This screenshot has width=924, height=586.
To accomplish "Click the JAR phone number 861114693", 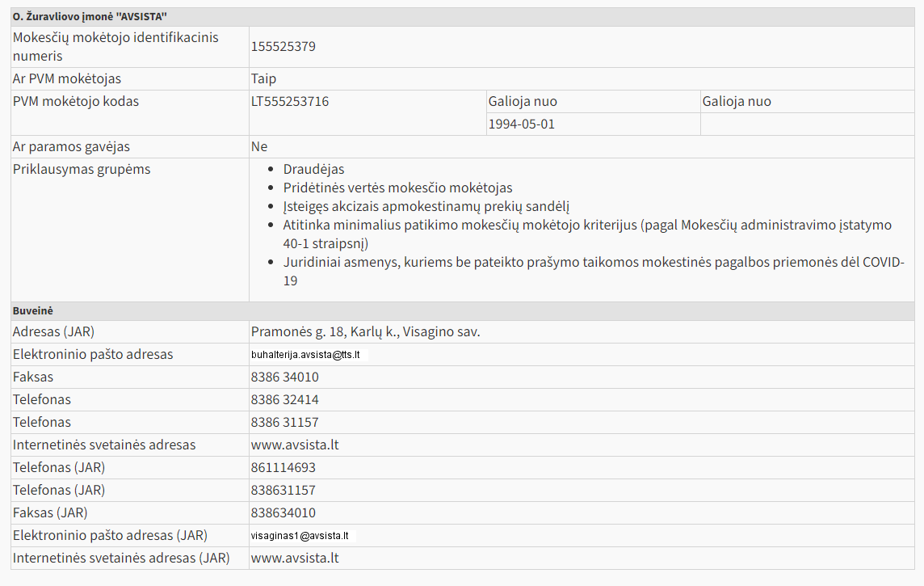I will 283,468.
